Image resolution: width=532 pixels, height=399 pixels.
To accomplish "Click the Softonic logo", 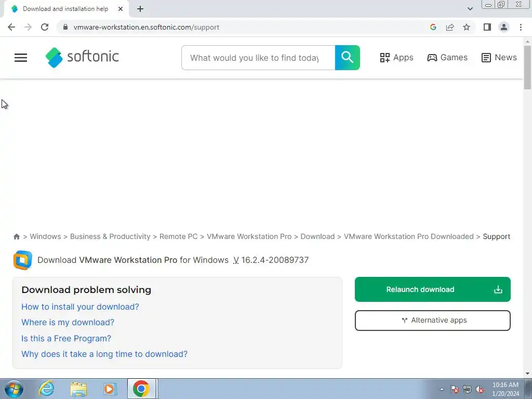I will (x=82, y=57).
